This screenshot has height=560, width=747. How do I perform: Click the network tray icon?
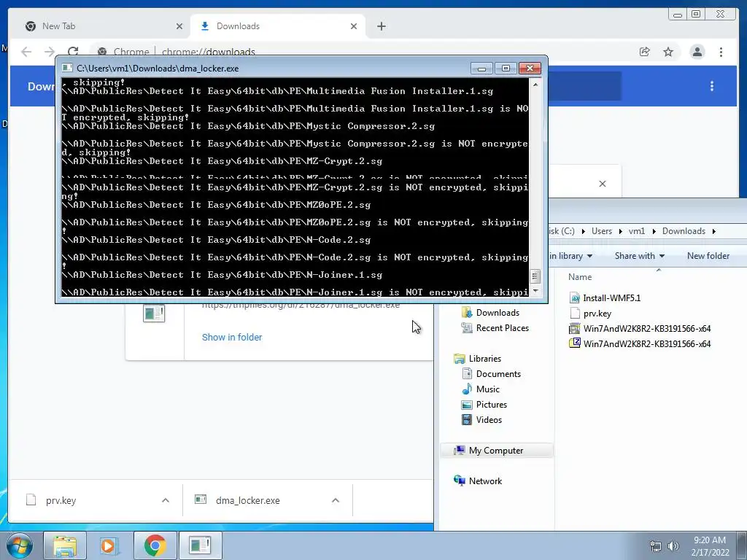point(656,546)
